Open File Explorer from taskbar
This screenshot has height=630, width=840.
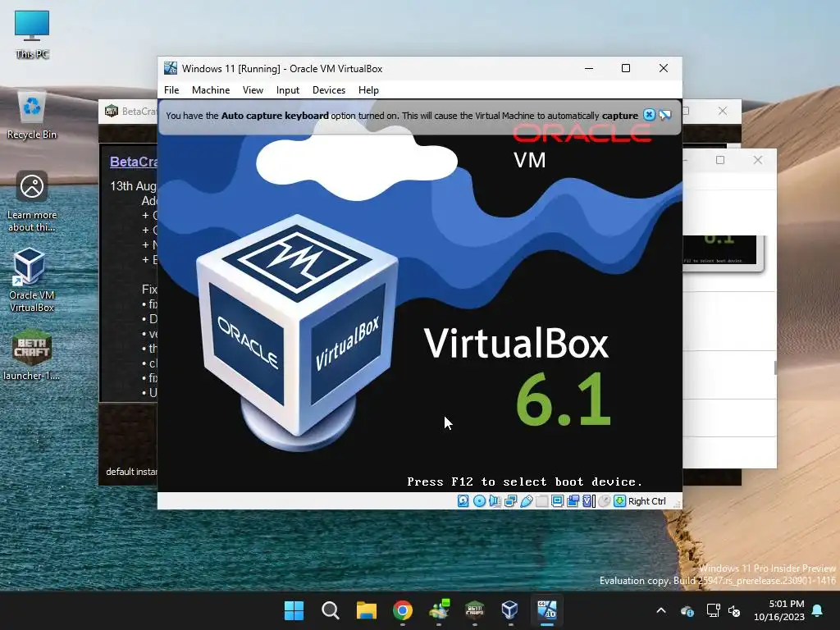[367, 610]
